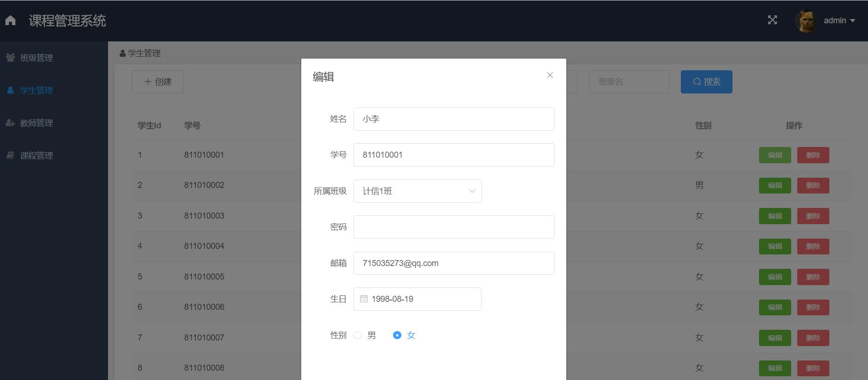Click 删除 for student 811010002

click(813, 186)
